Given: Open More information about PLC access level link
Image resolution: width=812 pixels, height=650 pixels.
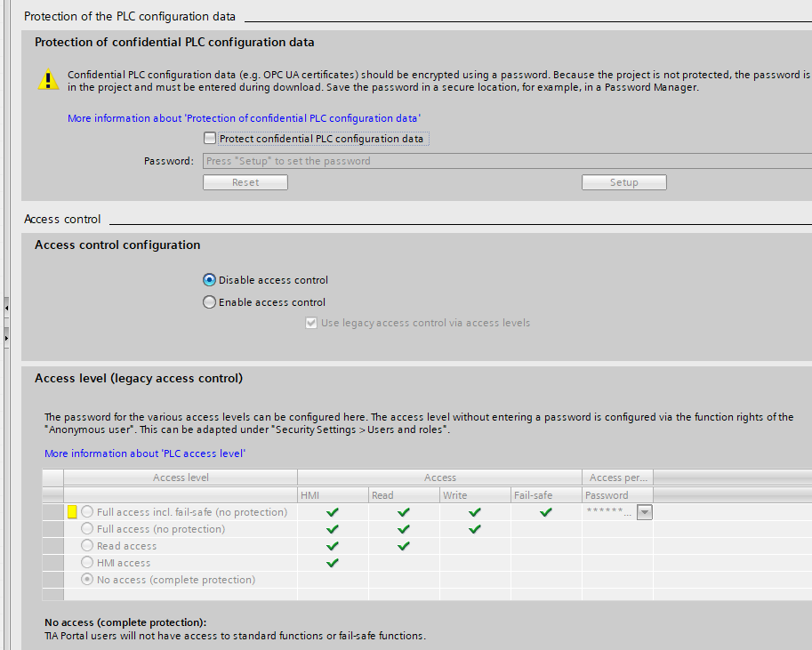Looking at the screenshot, I should pyautogui.click(x=145, y=453).
